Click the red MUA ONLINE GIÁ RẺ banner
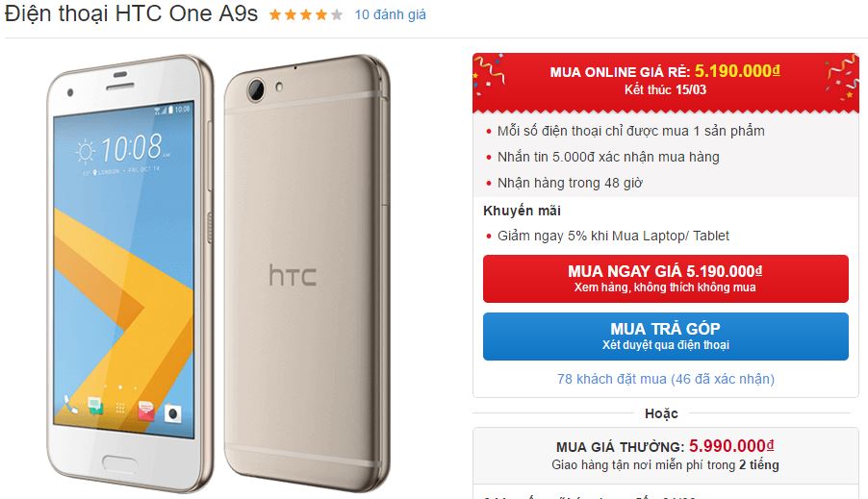 pyautogui.click(x=665, y=81)
